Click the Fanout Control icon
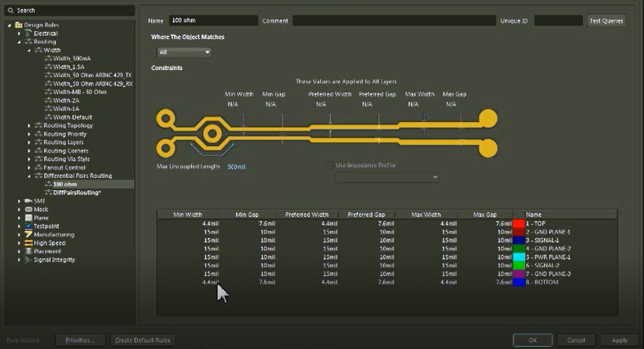The width and height of the screenshot is (644, 349). coord(39,168)
